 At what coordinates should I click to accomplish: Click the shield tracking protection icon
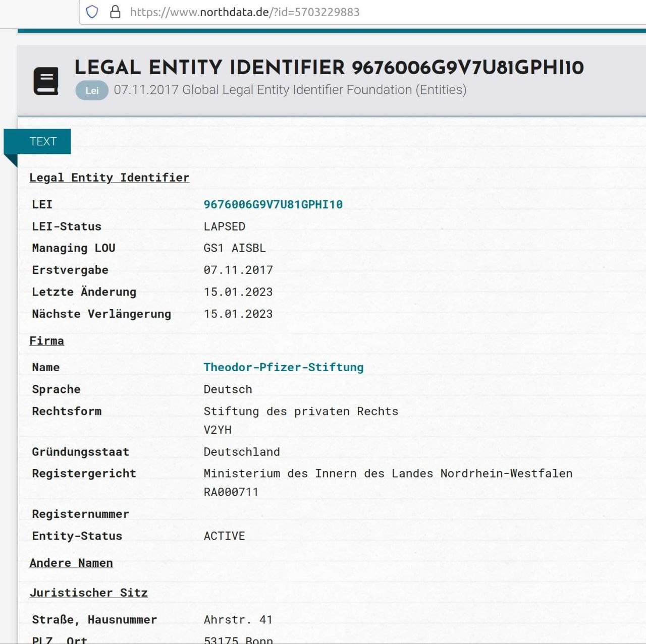pyautogui.click(x=92, y=12)
